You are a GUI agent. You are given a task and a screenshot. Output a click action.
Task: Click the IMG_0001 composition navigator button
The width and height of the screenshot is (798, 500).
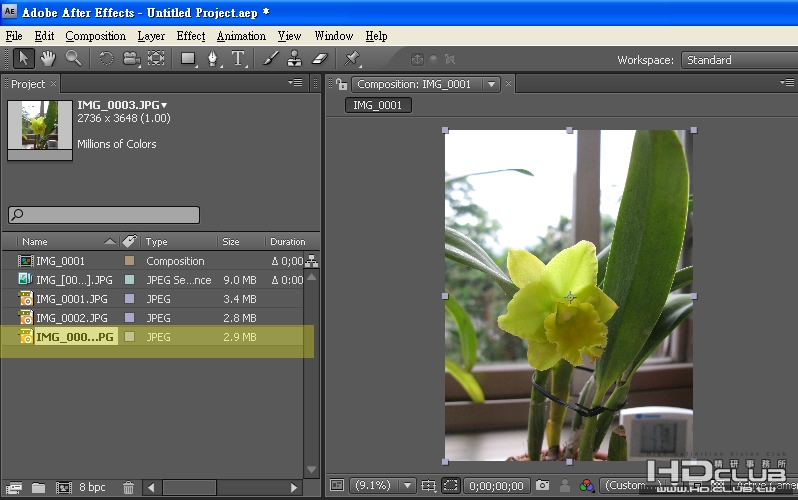coord(378,105)
